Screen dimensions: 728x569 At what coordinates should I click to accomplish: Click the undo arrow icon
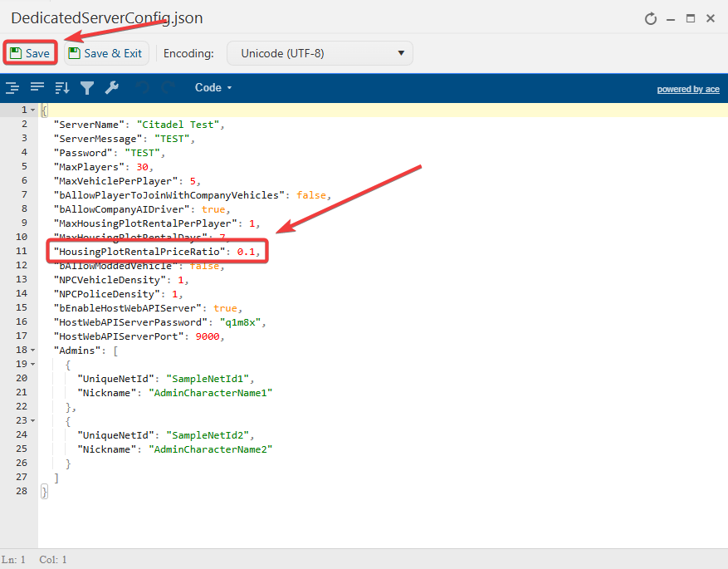[143, 87]
